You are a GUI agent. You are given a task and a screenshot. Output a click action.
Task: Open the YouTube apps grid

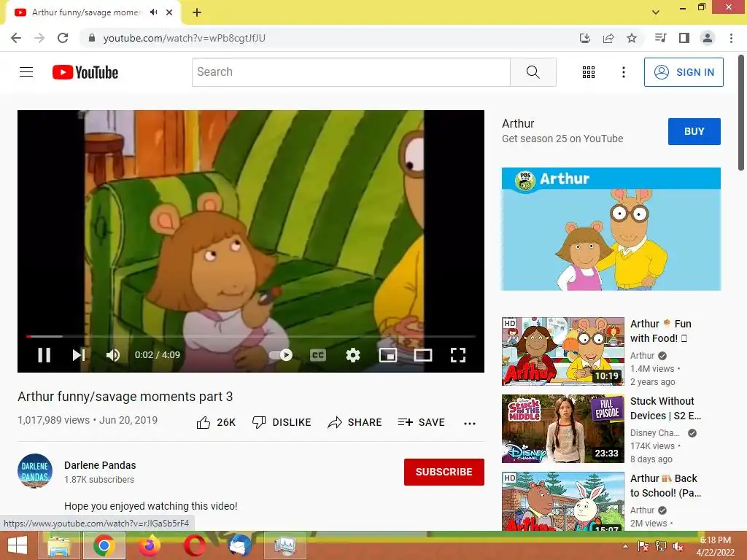589,72
